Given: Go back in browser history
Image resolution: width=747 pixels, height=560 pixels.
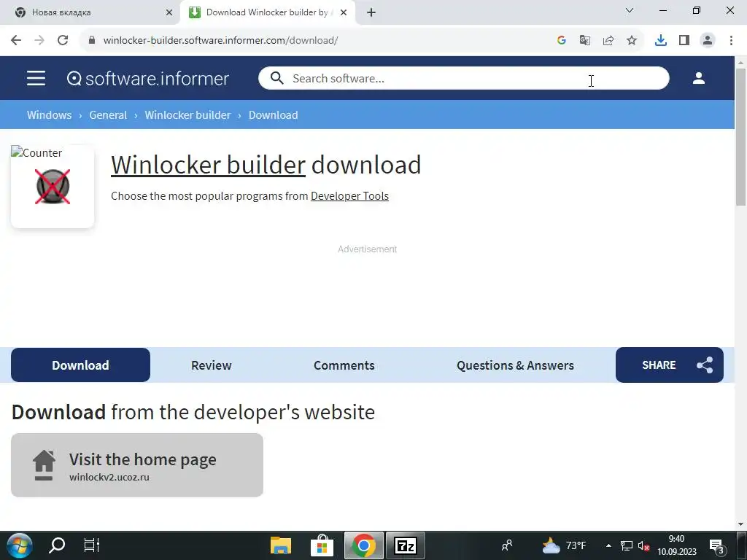Looking at the screenshot, I should 16,40.
